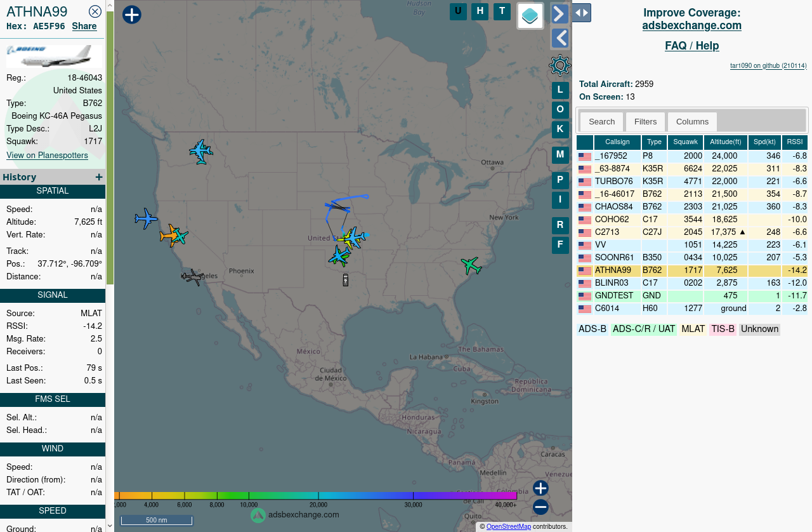Click the Boeing aircraft photo thumbnail

tap(54, 56)
